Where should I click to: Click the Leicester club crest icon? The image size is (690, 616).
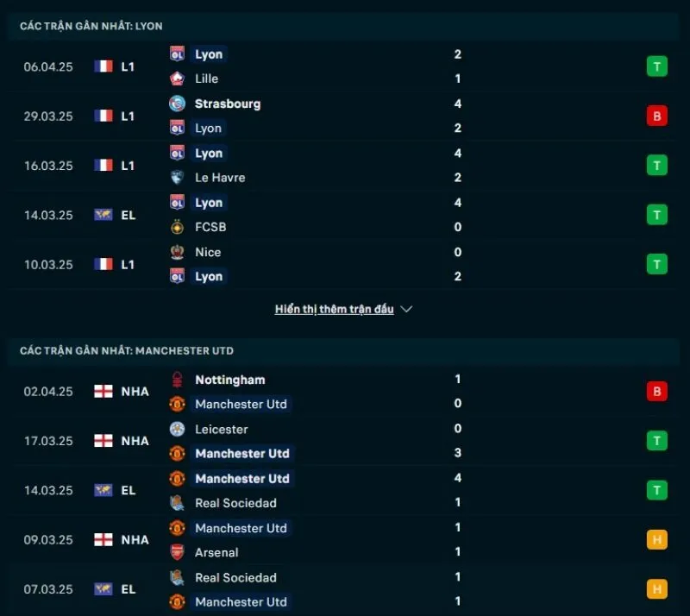pyautogui.click(x=178, y=429)
